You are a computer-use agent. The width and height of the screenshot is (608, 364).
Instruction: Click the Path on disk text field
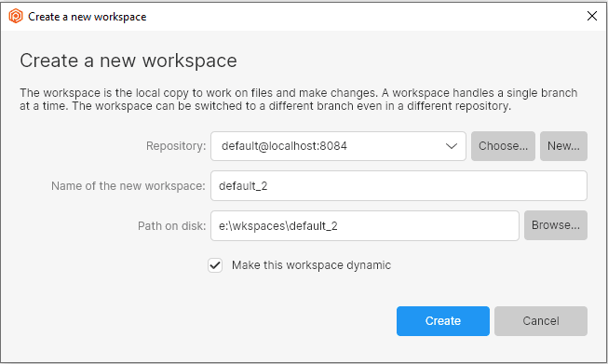[x=365, y=225]
